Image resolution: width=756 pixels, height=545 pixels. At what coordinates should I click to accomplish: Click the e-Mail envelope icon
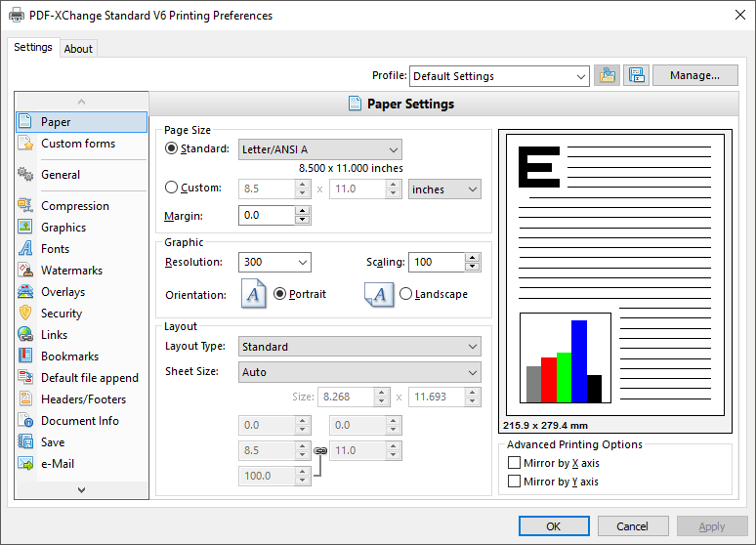pos(25,464)
